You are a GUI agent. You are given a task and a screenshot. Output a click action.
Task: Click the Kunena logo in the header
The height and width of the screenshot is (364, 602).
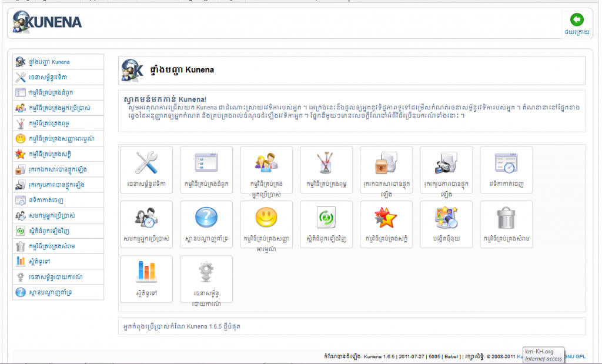click(x=47, y=22)
